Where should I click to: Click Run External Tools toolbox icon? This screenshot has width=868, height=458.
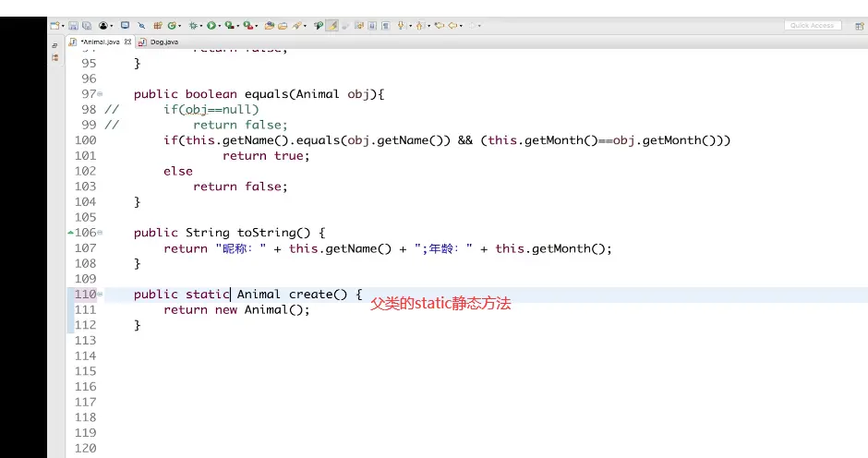pyautogui.click(x=248, y=26)
